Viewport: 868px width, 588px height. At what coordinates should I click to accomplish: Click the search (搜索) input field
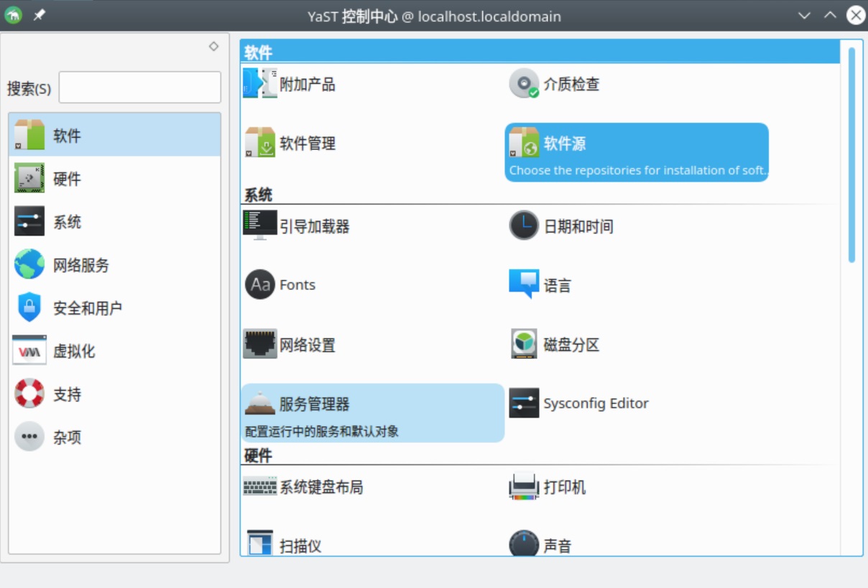(x=140, y=88)
